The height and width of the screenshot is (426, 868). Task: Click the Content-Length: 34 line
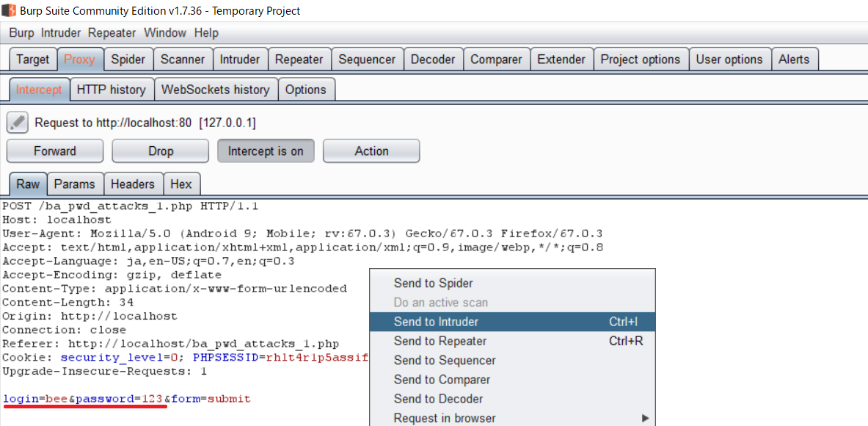click(x=68, y=303)
